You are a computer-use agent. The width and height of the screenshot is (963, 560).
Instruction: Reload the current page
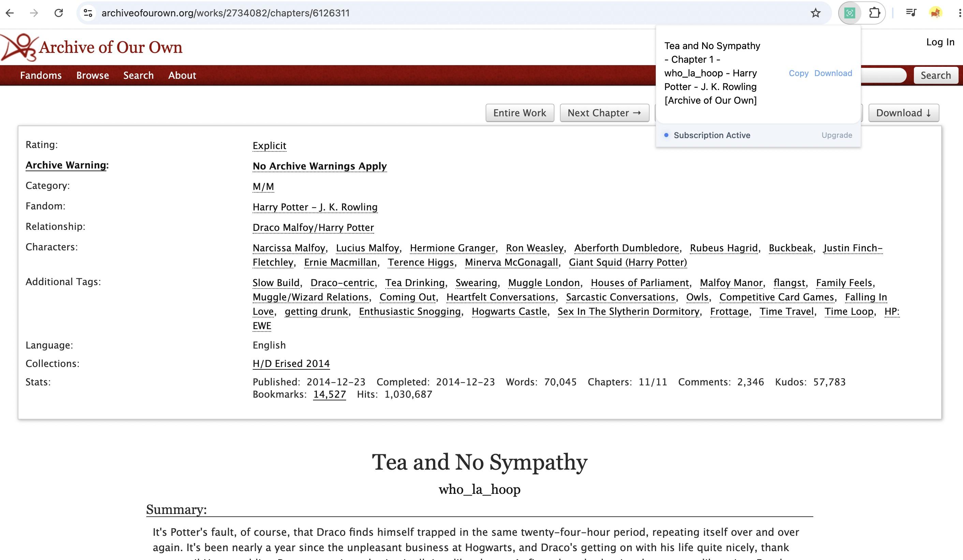coord(58,13)
